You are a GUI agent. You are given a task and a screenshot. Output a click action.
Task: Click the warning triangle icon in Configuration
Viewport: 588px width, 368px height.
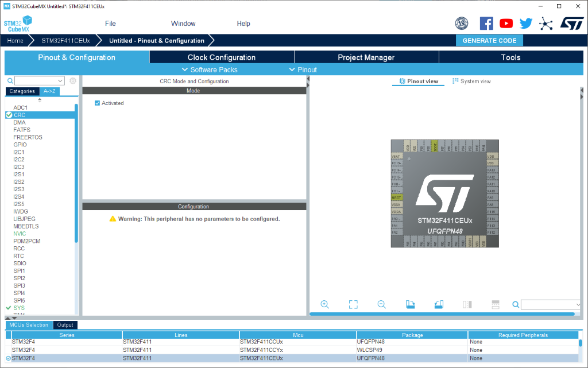[113, 219]
